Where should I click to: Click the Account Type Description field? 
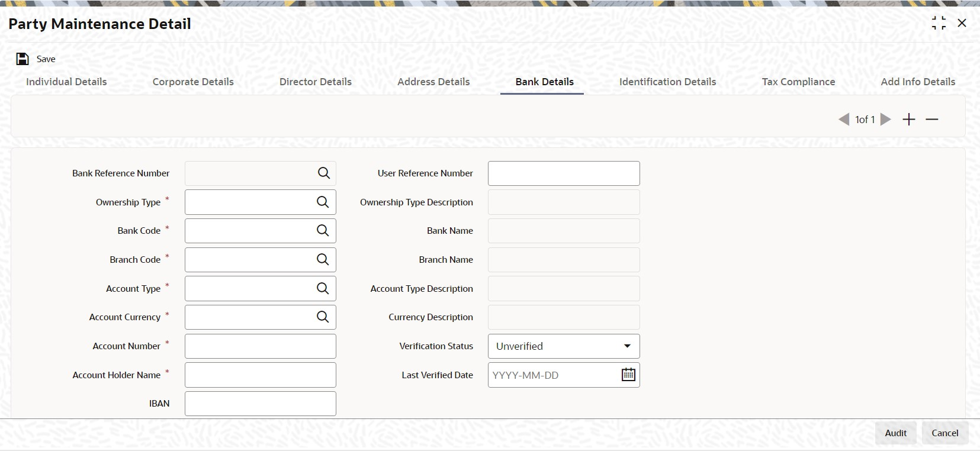tap(564, 288)
